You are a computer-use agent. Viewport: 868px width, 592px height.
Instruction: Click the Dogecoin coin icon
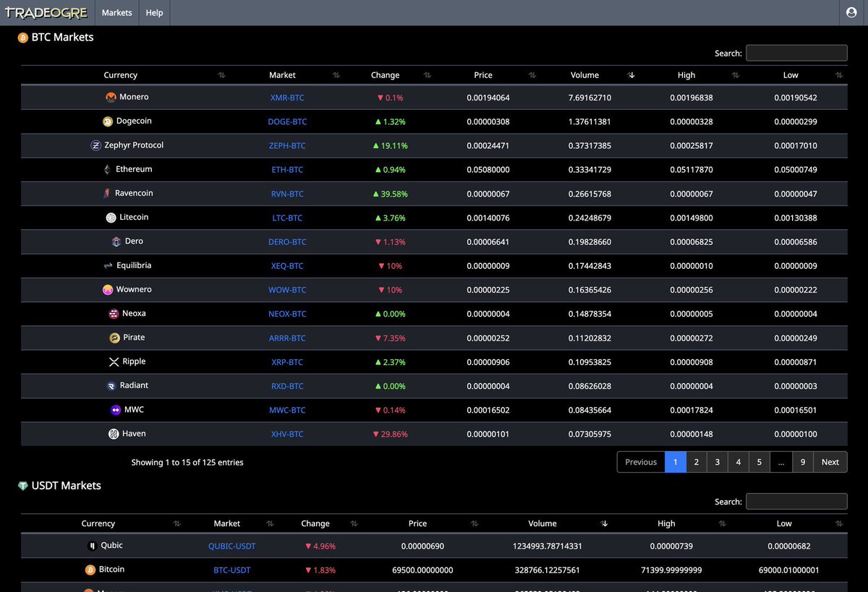[108, 121]
